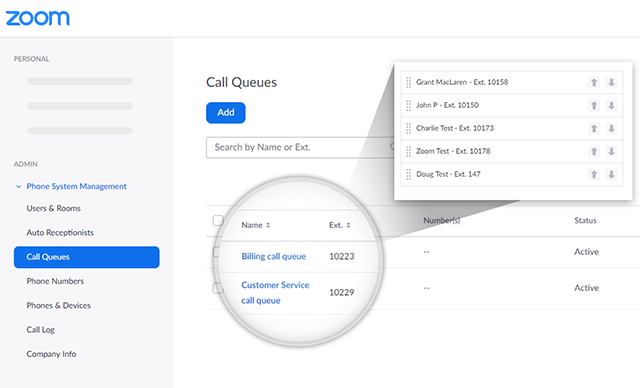640x388 pixels.
Task: Click extension 10229 cell
Action: (x=342, y=293)
